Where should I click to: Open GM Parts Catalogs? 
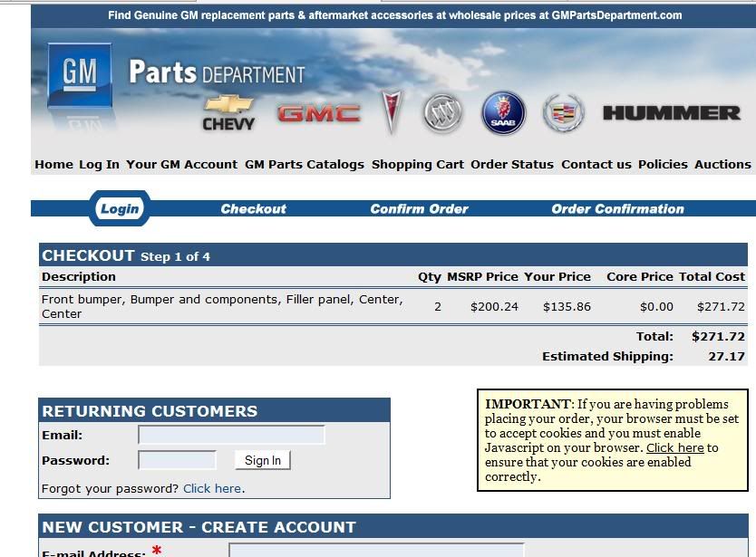[x=305, y=164]
